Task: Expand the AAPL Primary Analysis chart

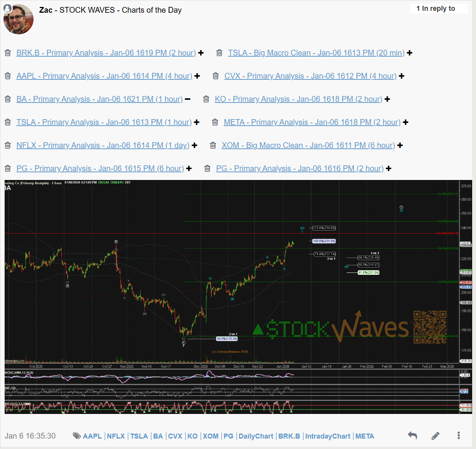Action: coord(197,76)
